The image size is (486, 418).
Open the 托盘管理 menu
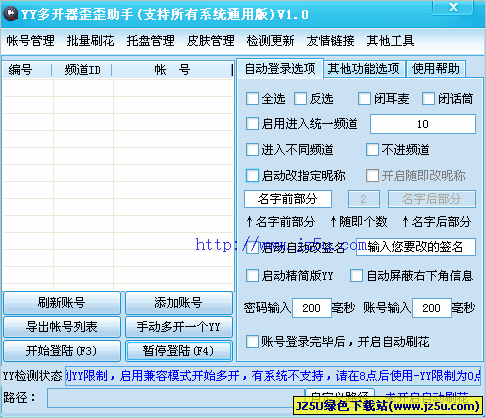(150, 41)
